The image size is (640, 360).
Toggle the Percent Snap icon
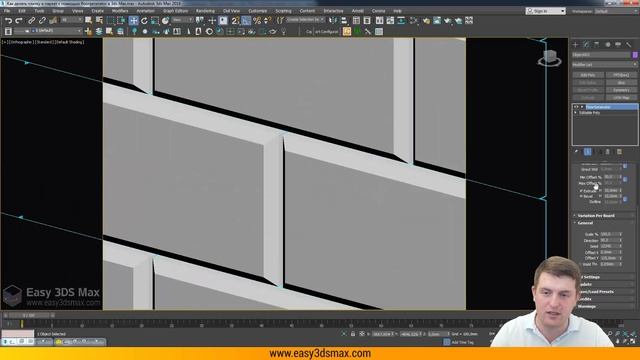(257, 20)
